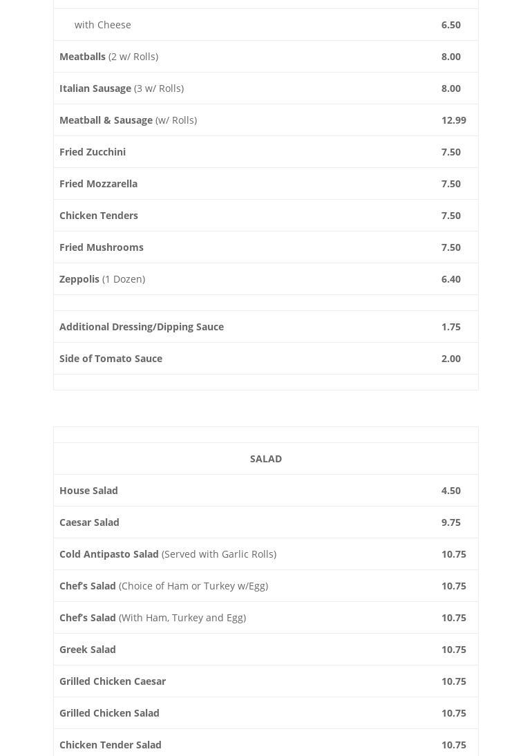Click the Greek Salad item
Viewport: 532px width, 756px height.
pyautogui.click(x=88, y=650)
